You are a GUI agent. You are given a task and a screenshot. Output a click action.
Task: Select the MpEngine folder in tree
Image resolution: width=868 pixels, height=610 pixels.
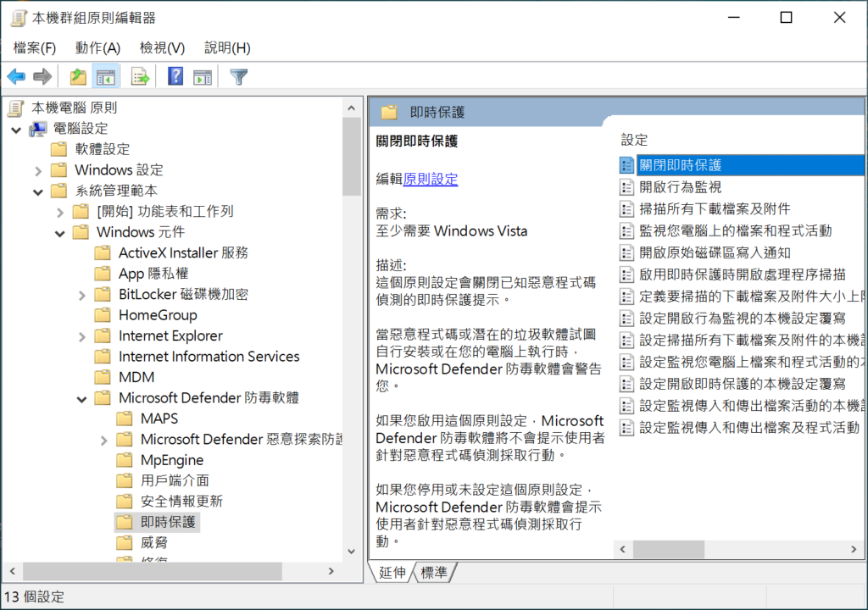point(171,460)
